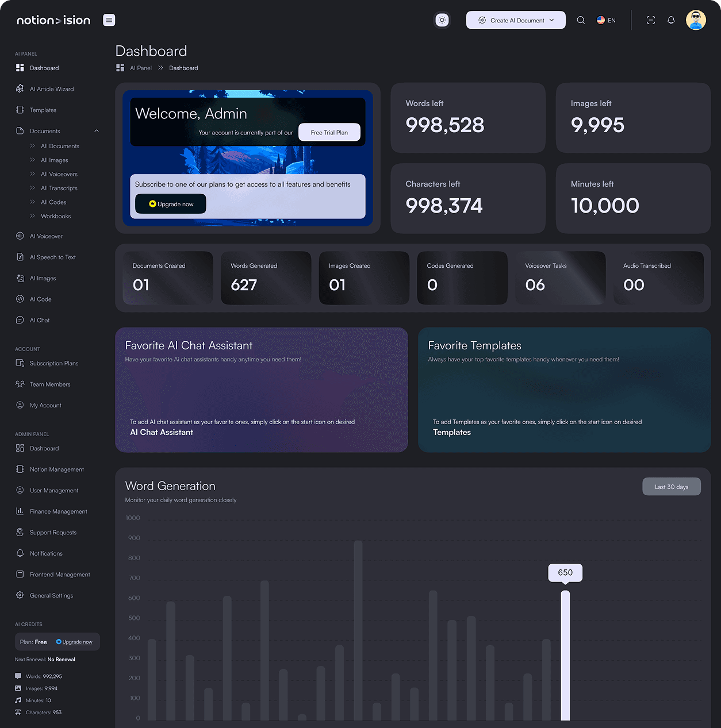Open the notifications bell in header
This screenshot has width=721, height=728.
pyautogui.click(x=671, y=20)
